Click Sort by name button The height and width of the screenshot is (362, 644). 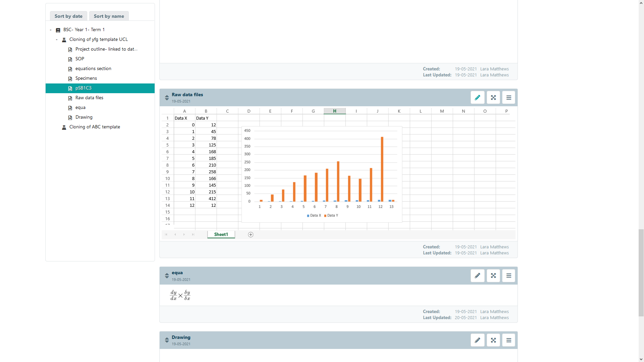point(109,16)
